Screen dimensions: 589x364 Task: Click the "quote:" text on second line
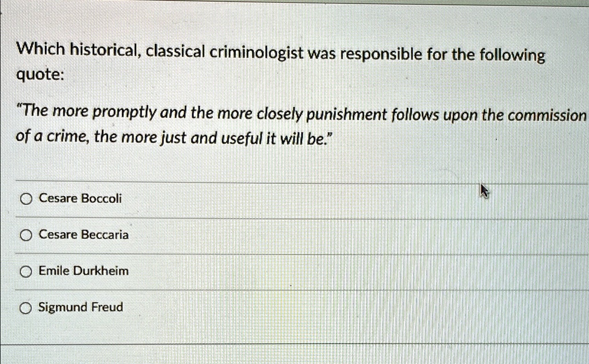tap(40, 75)
